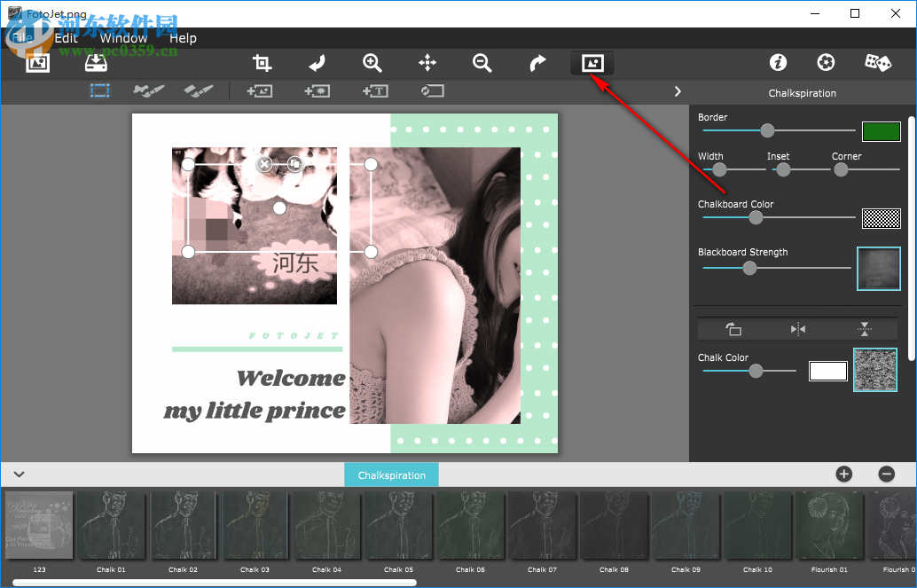Screen dimensions: 917x588
Task: Rotate the object with the rotate icon
Action: click(733, 329)
